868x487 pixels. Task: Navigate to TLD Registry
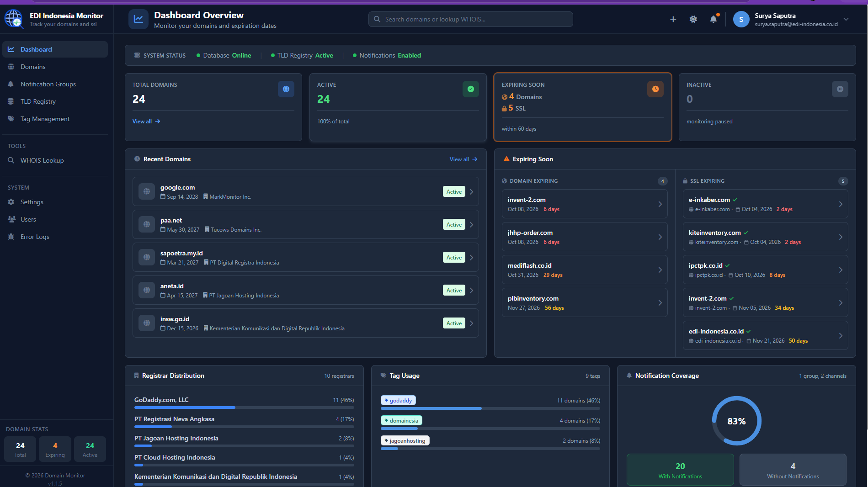click(55, 101)
